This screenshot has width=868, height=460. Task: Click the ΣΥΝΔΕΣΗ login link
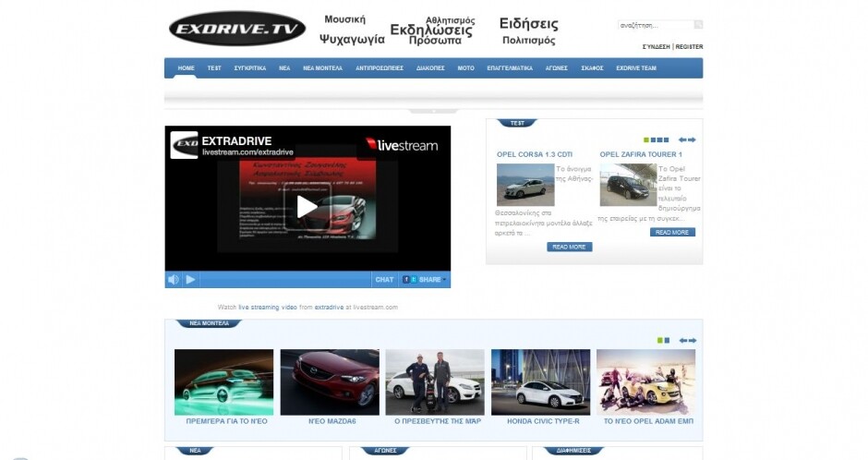coord(656,47)
